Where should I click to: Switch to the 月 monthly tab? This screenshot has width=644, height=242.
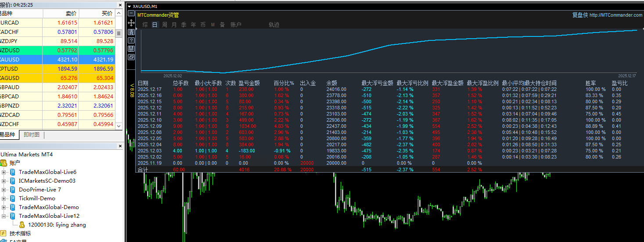[174, 25]
